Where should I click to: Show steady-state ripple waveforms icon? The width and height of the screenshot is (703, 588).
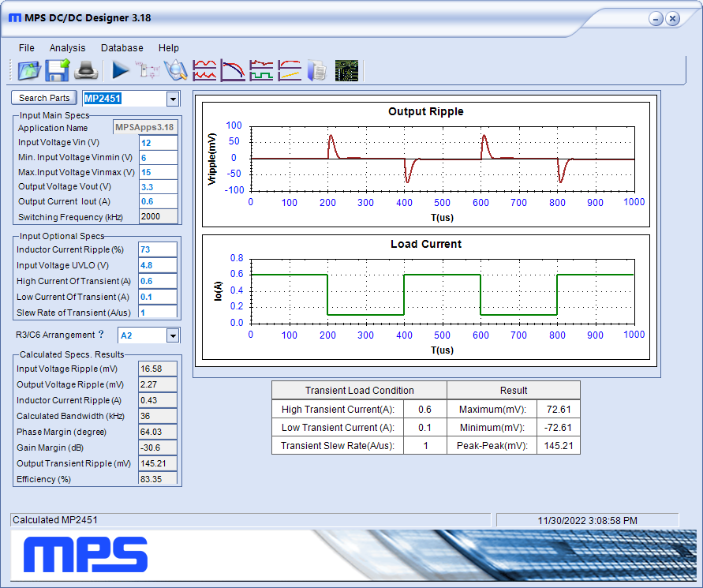pyautogui.click(x=205, y=70)
